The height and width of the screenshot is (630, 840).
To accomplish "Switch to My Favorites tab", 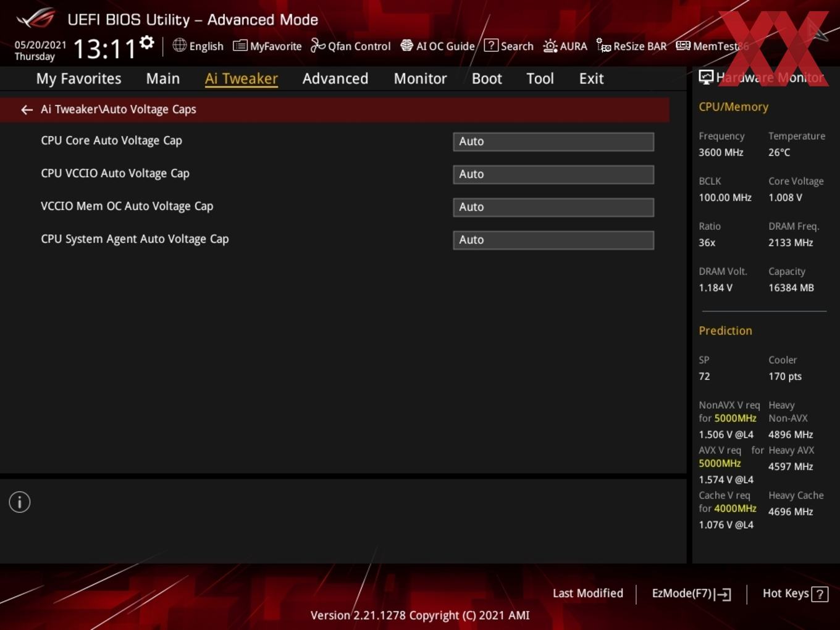I will tap(78, 78).
